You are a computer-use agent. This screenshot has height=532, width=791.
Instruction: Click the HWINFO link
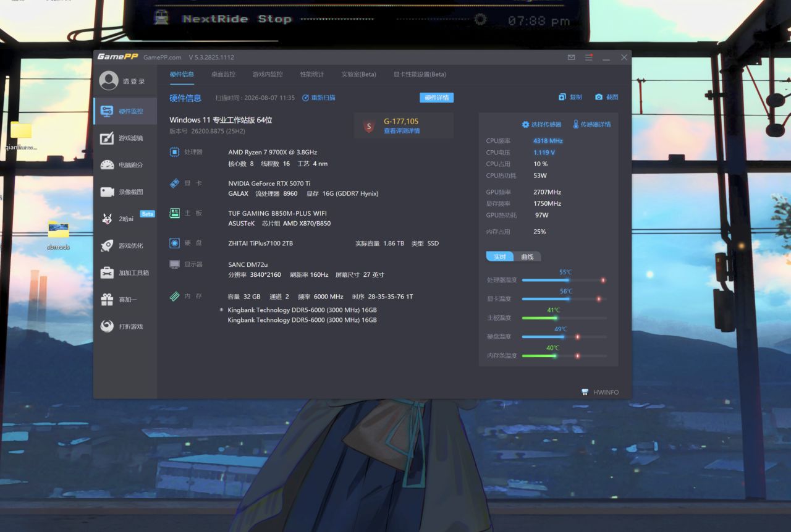click(600, 392)
